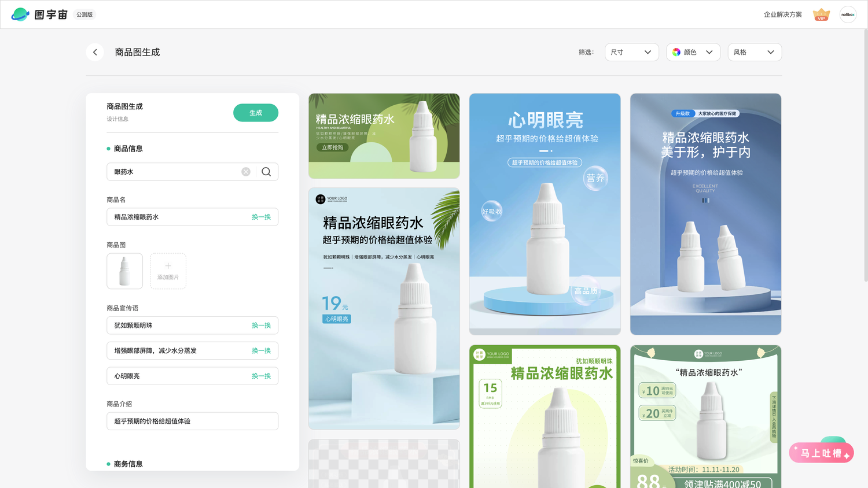Swap the product name with 换一换
The image size is (868, 488).
(x=261, y=217)
